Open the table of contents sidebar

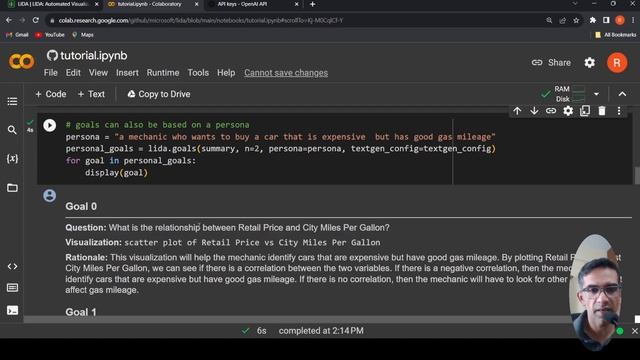[12, 101]
